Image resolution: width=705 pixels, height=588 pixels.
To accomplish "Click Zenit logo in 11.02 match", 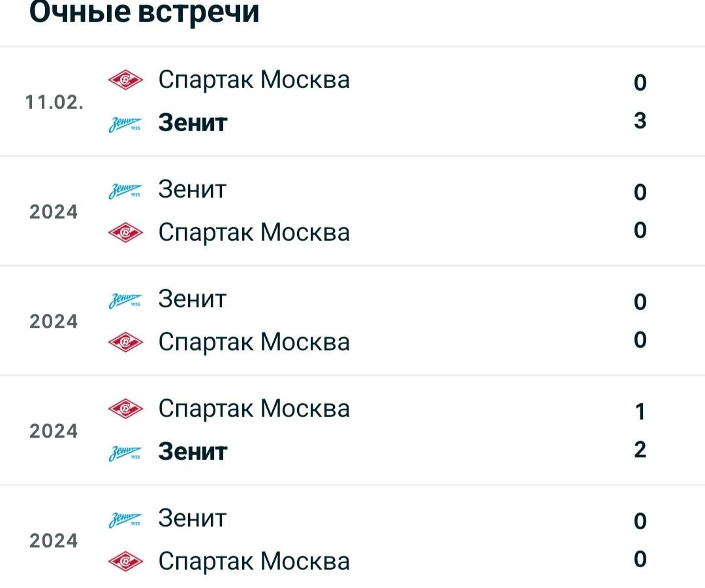I will [x=125, y=123].
